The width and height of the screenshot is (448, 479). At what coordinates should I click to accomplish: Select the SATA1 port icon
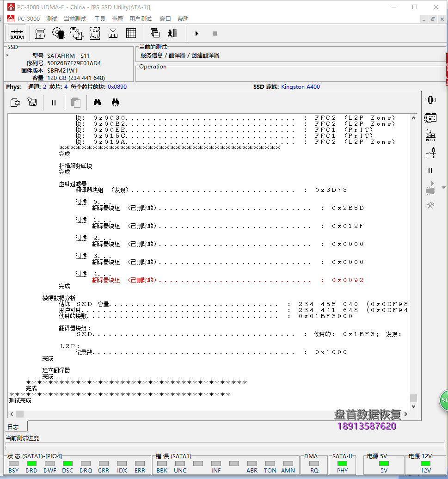pos(17,33)
